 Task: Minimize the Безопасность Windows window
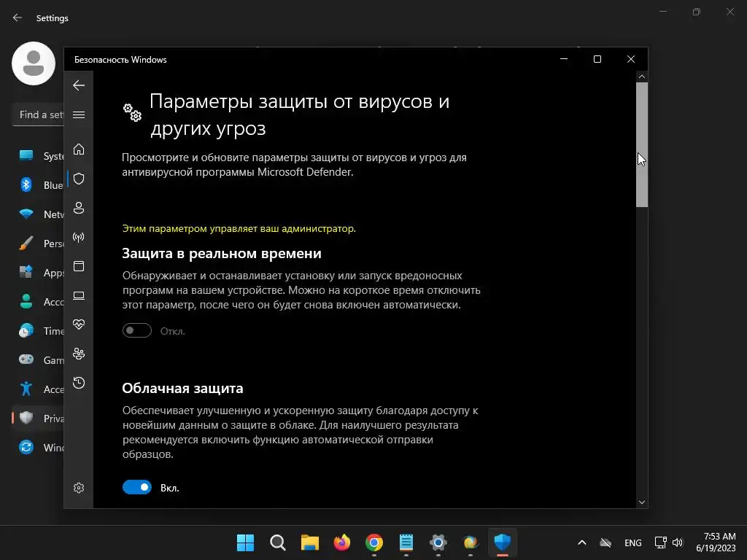(x=564, y=59)
